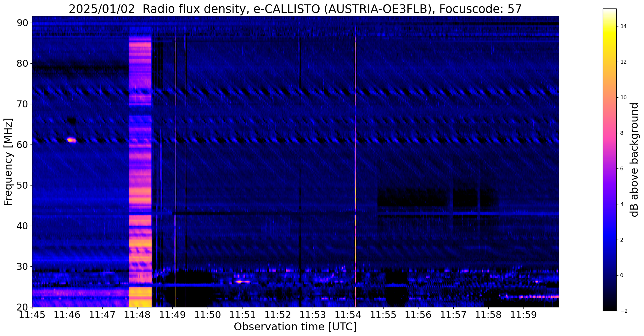Click the 60 MHz frequency tick label
Viewport: 644px width, 336px height.
[x=22, y=145]
